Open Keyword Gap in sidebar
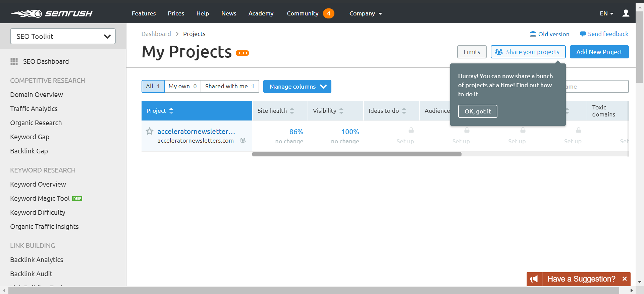 click(x=30, y=137)
